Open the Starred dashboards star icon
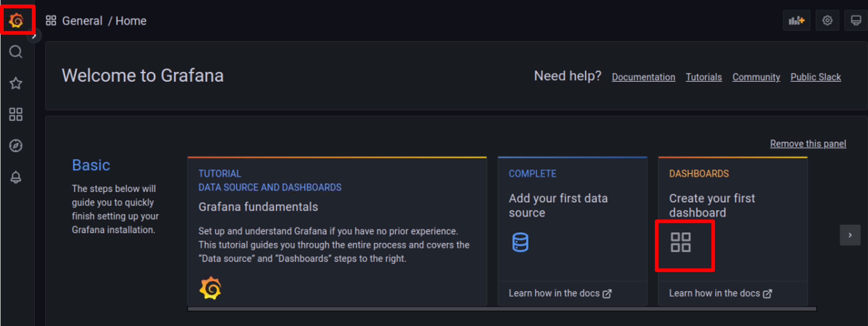 click(16, 83)
